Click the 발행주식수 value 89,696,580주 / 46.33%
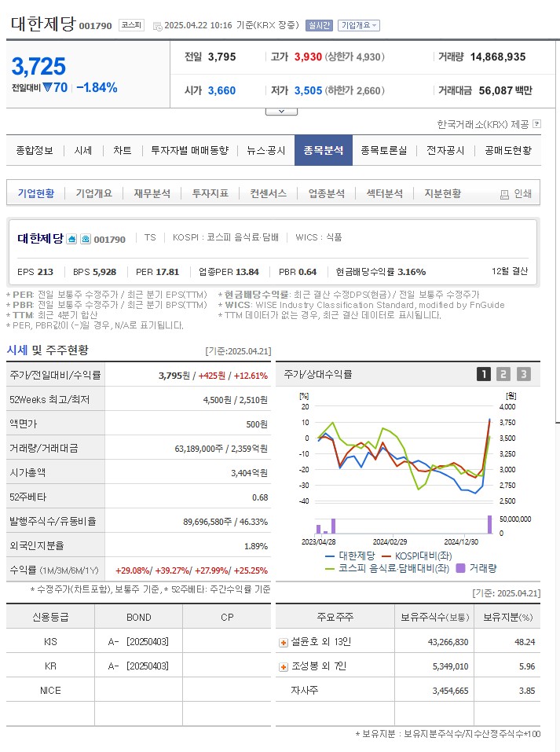The width and height of the screenshot is (560, 752). [225, 522]
